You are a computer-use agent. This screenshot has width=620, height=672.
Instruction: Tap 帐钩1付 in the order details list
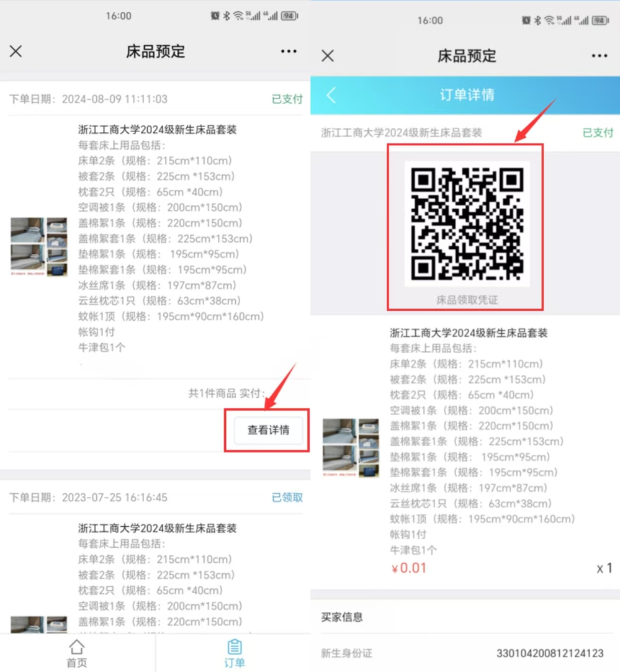[x=408, y=534]
